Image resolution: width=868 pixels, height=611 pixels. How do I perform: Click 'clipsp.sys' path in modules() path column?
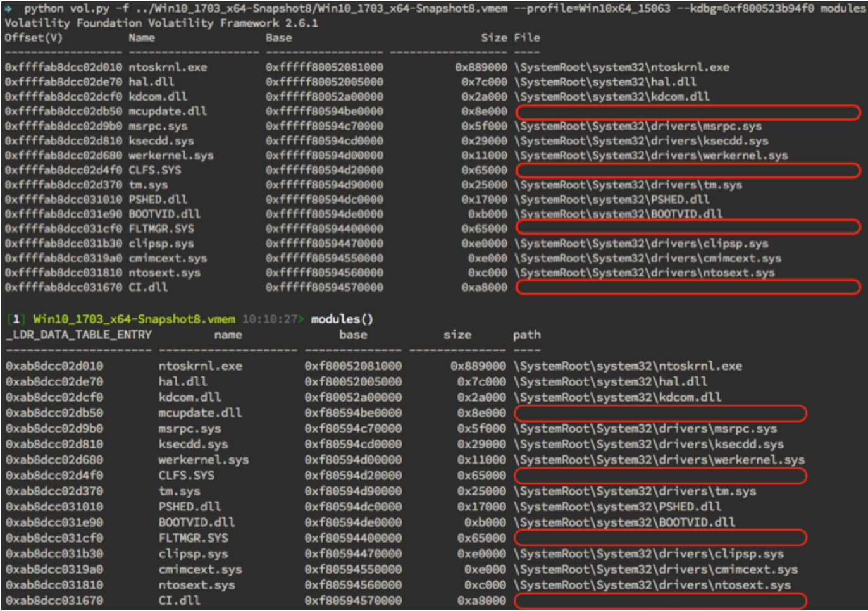[x=649, y=553]
